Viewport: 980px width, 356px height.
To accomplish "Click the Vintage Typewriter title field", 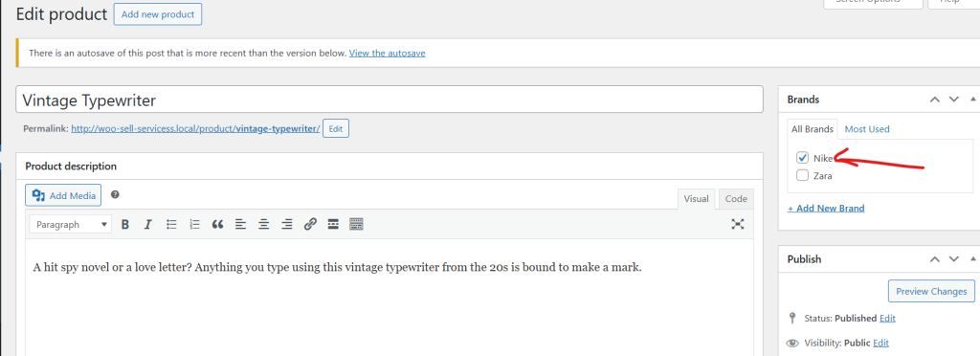I will pos(390,100).
